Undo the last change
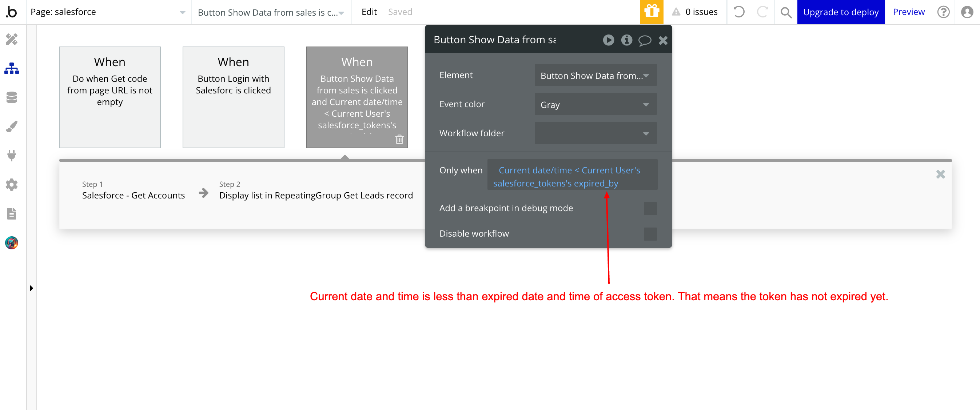Screen dimensions: 980x410 (x=739, y=12)
